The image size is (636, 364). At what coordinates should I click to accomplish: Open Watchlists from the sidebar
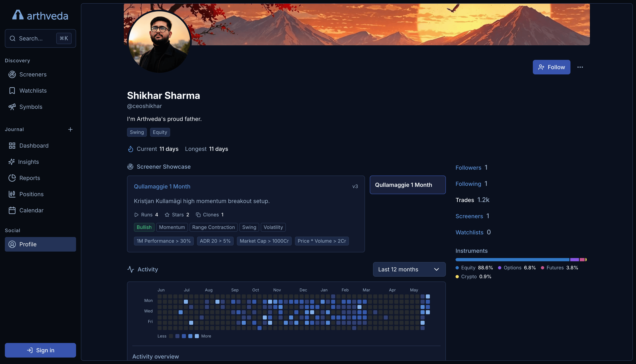click(x=40, y=91)
